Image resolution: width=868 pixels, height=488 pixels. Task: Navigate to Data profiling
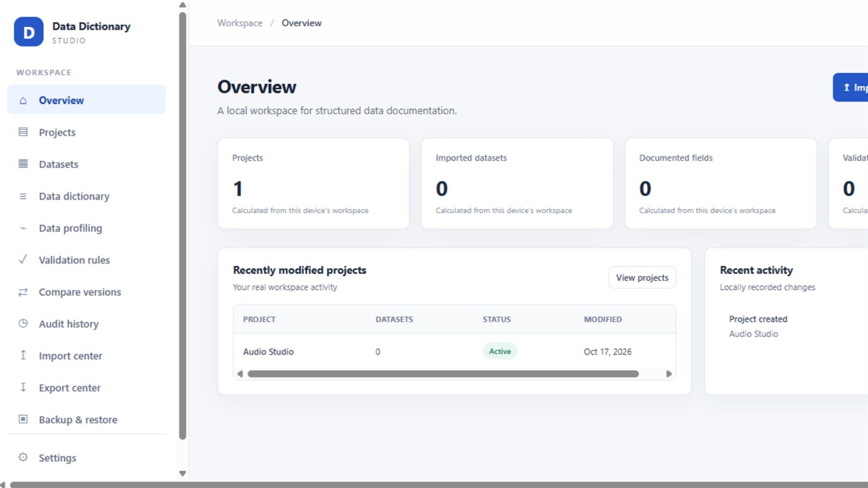[86, 228]
